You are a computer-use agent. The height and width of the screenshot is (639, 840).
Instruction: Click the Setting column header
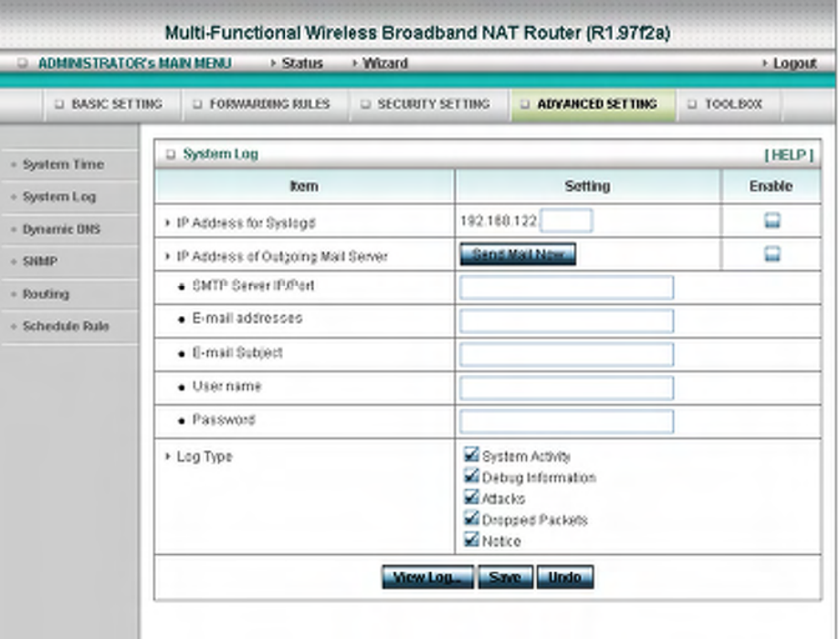coord(587,186)
